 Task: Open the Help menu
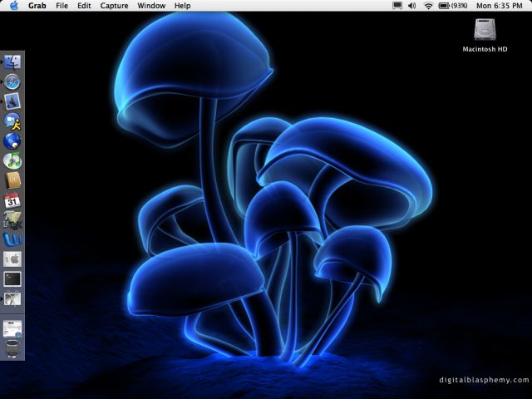182,6
